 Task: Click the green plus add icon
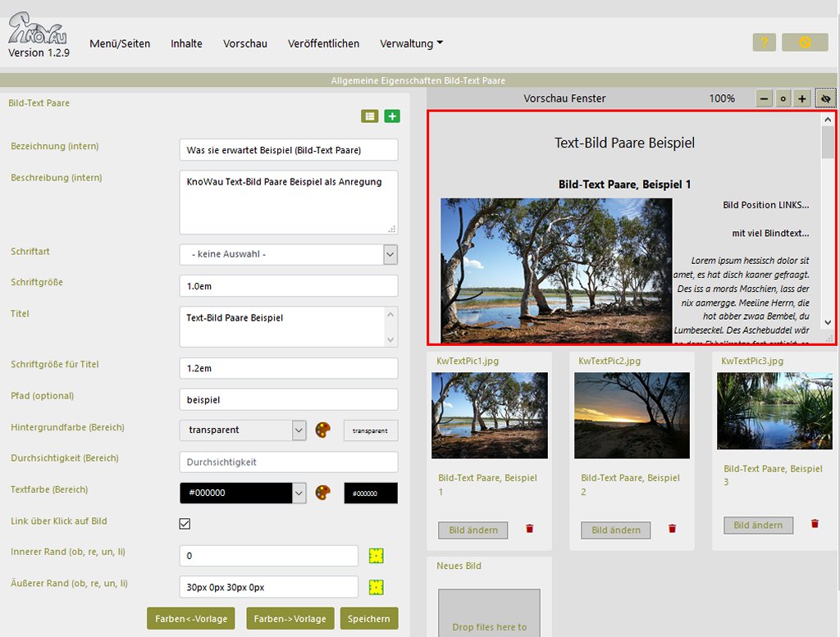[392, 116]
